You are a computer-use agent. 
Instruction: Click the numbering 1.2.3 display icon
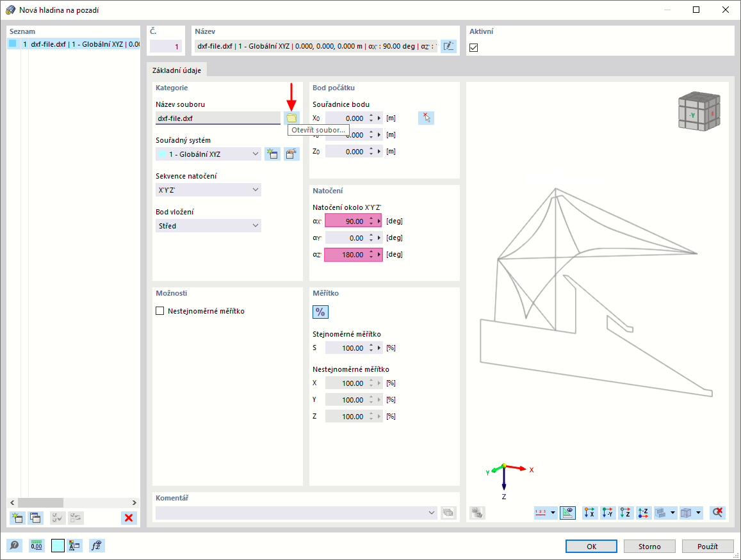pos(541,513)
